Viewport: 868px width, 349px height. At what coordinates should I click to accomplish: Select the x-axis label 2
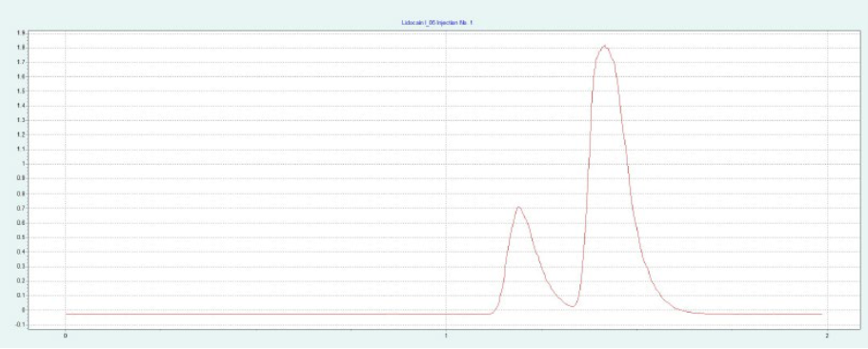(x=827, y=335)
